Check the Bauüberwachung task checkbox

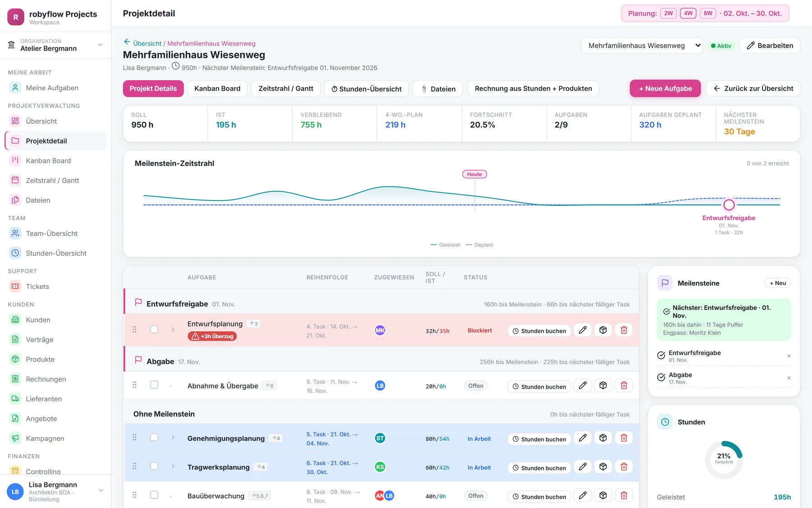coord(154,495)
